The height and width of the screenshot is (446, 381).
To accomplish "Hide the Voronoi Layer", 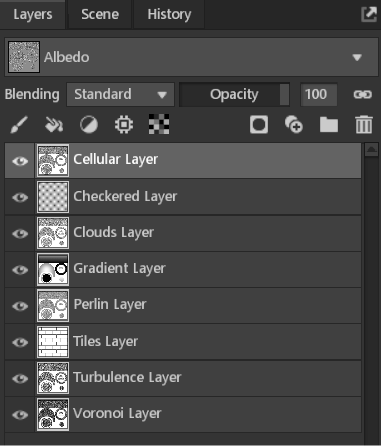I will point(20,415).
